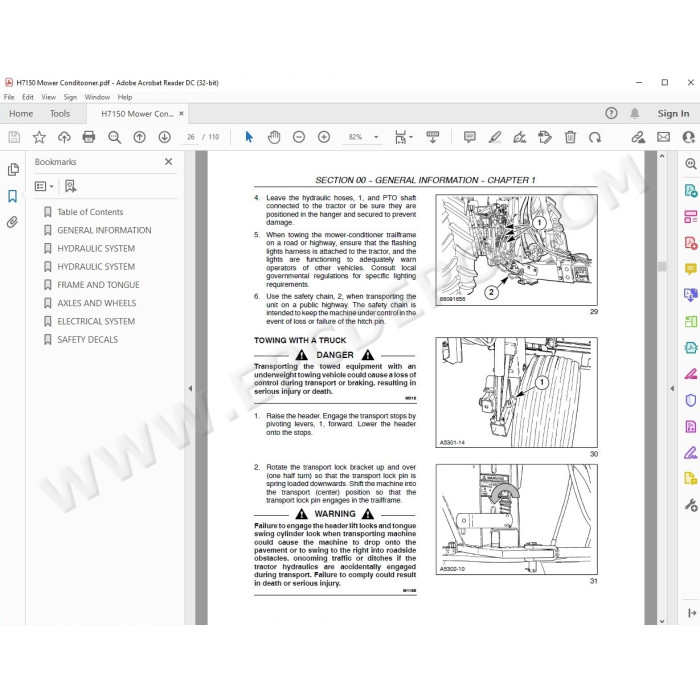
Task: Jump to the SAFETY DECALS bookmark
Action: (x=88, y=340)
